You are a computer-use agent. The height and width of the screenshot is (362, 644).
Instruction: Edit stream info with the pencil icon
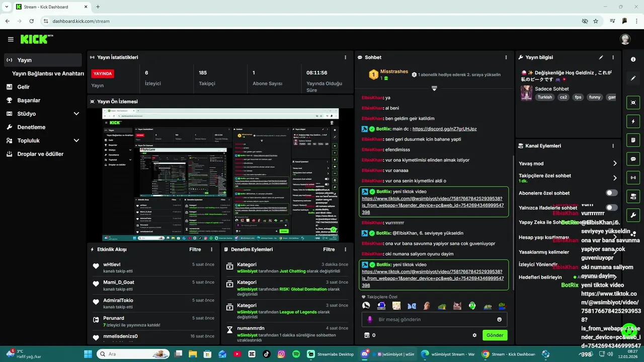[x=601, y=57]
